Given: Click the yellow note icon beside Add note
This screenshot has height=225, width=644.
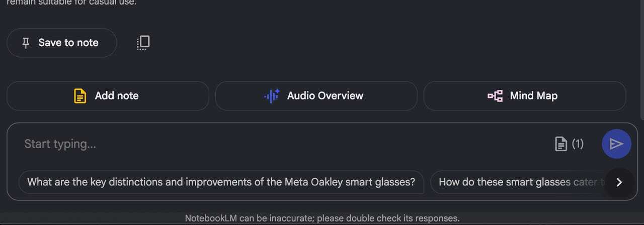Looking at the screenshot, I should [80, 96].
